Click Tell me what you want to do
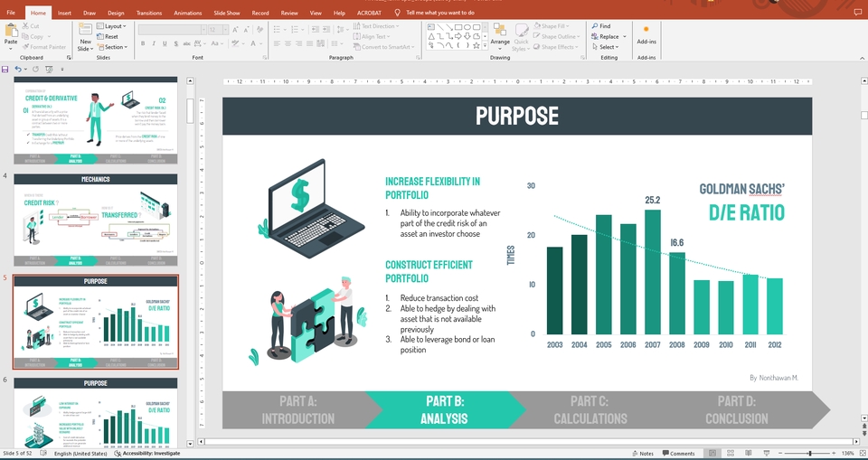The image size is (868, 460). (x=435, y=13)
